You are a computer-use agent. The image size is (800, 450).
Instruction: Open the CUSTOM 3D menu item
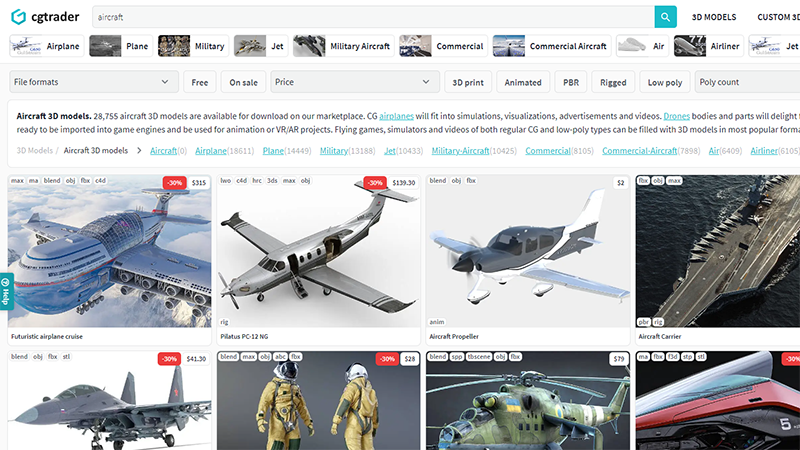pos(779,17)
